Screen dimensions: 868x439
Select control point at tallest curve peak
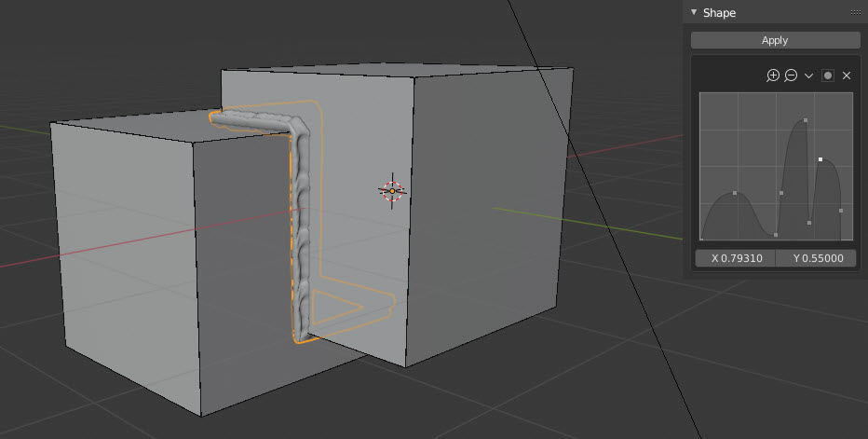(x=806, y=120)
